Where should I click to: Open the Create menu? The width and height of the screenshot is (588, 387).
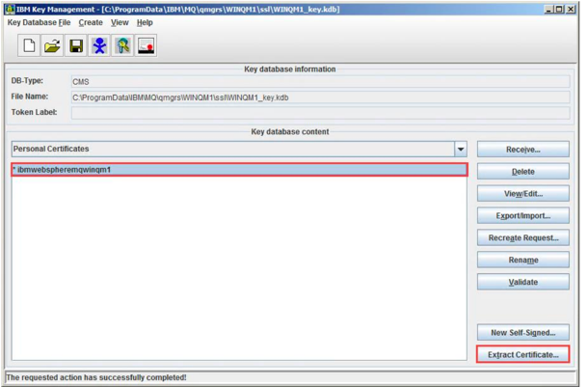pyautogui.click(x=91, y=22)
